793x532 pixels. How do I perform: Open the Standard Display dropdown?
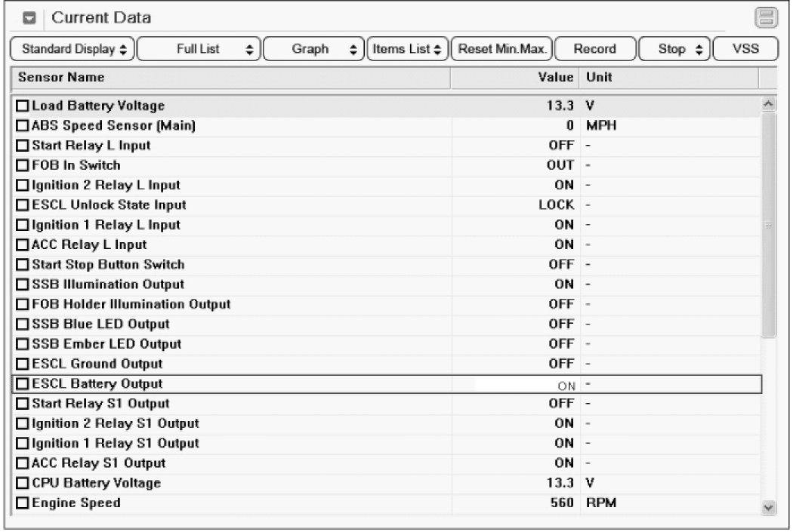coord(73,49)
